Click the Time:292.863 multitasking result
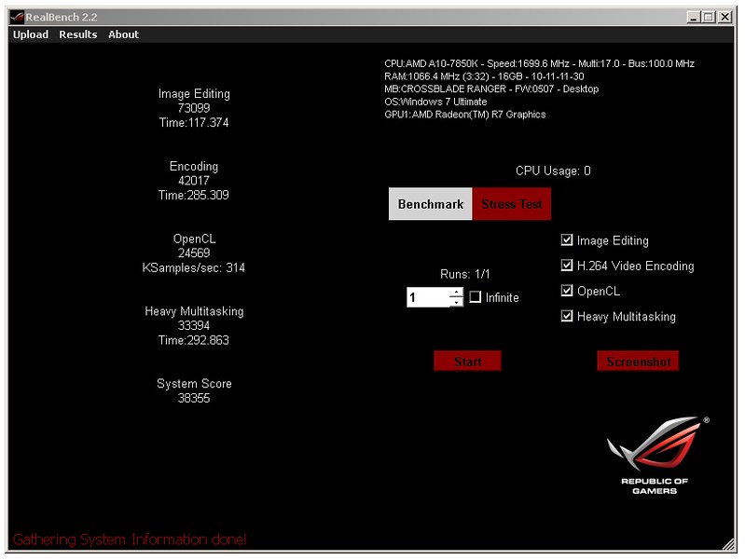 pos(194,340)
